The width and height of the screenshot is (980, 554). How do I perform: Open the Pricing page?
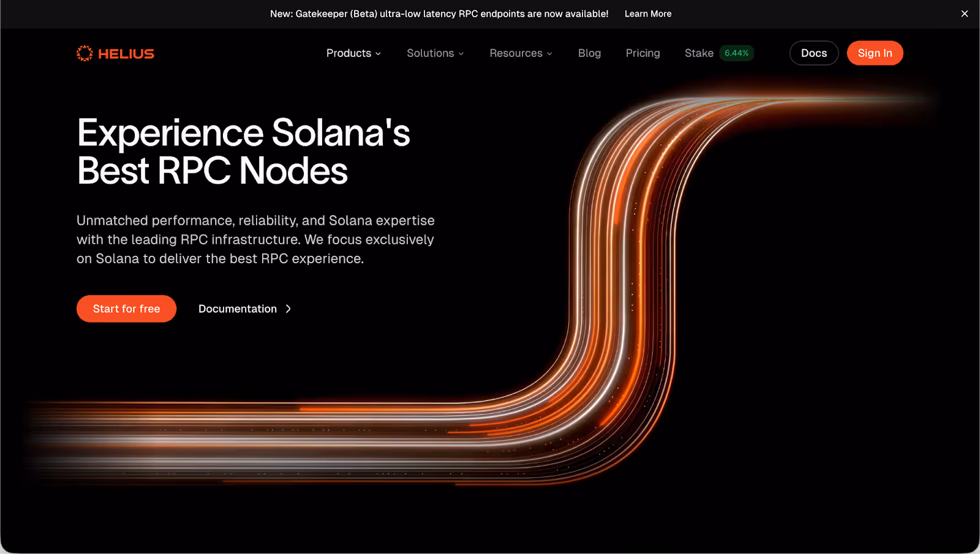(643, 53)
